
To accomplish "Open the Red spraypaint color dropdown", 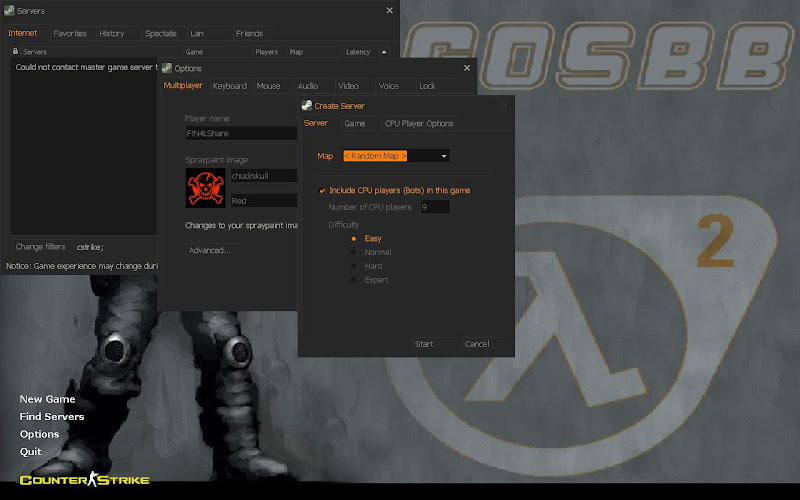I will (264, 201).
